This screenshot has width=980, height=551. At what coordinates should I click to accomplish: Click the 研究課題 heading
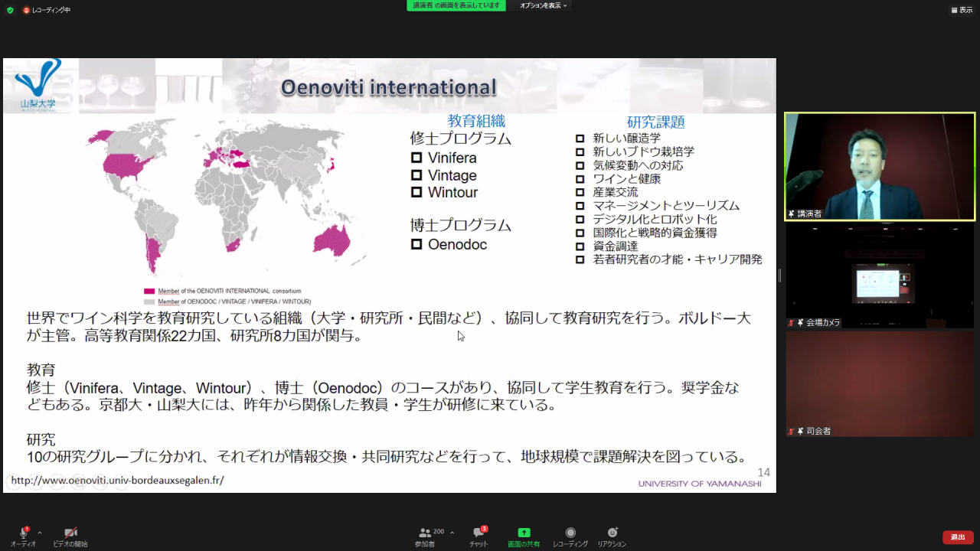tap(656, 122)
